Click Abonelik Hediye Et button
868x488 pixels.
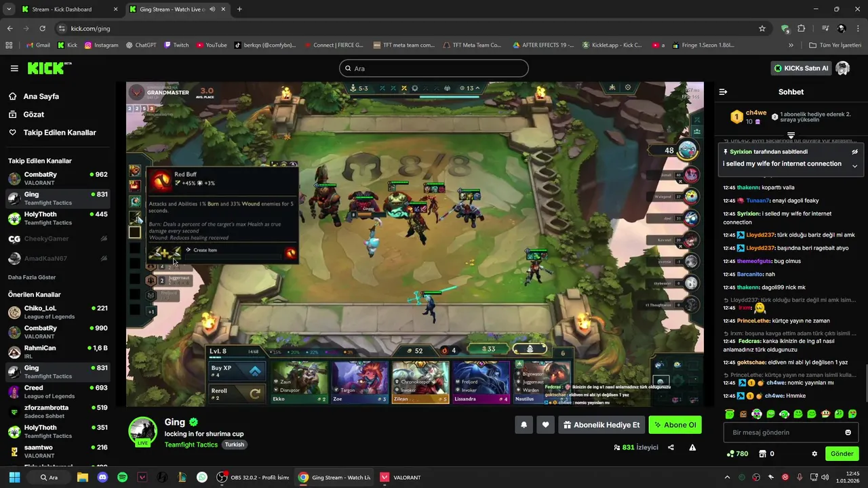(x=601, y=425)
